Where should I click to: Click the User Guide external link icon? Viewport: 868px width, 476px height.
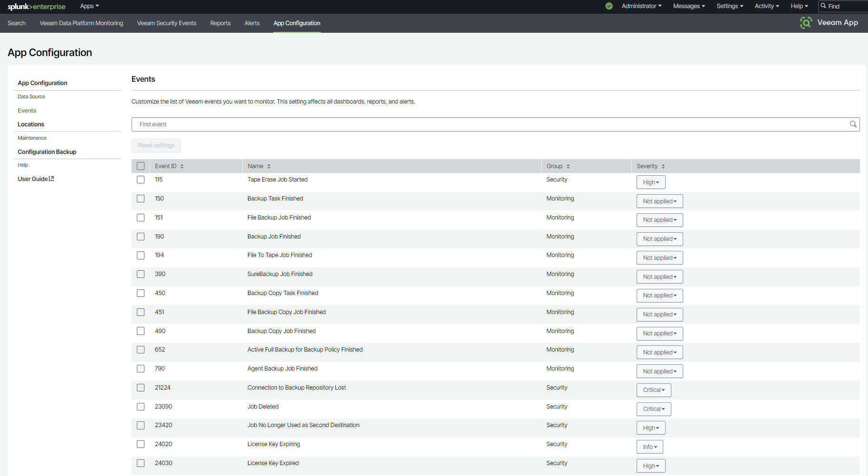click(52, 179)
